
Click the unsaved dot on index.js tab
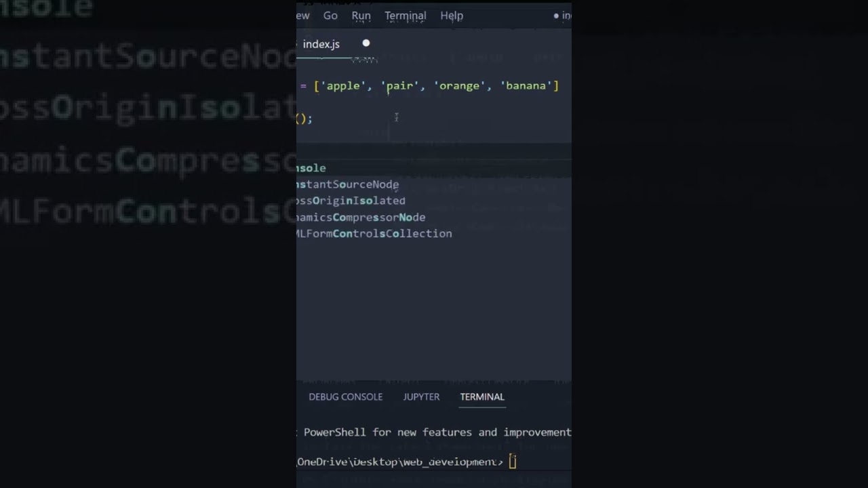pyautogui.click(x=366, y=43)
